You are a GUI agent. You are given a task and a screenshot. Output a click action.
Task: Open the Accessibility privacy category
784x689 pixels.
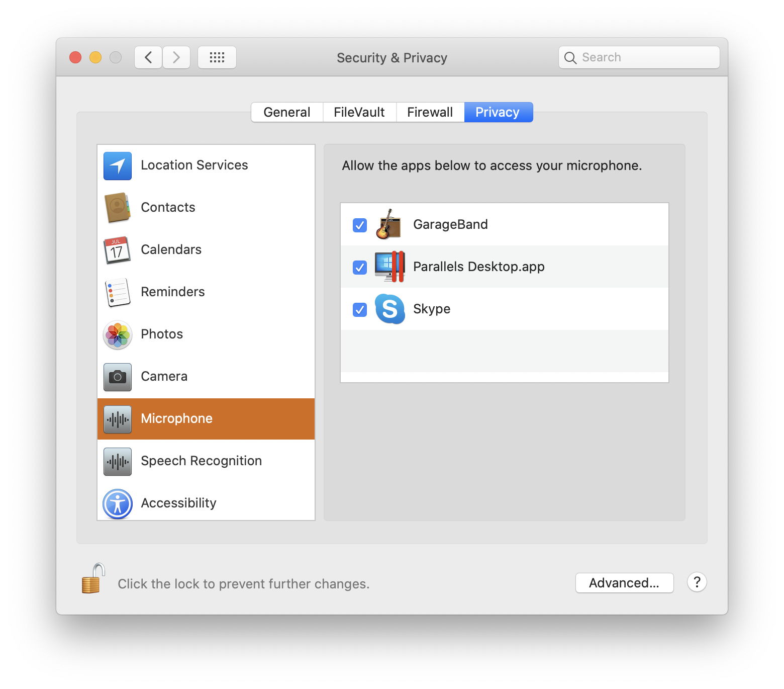point(178,503)
